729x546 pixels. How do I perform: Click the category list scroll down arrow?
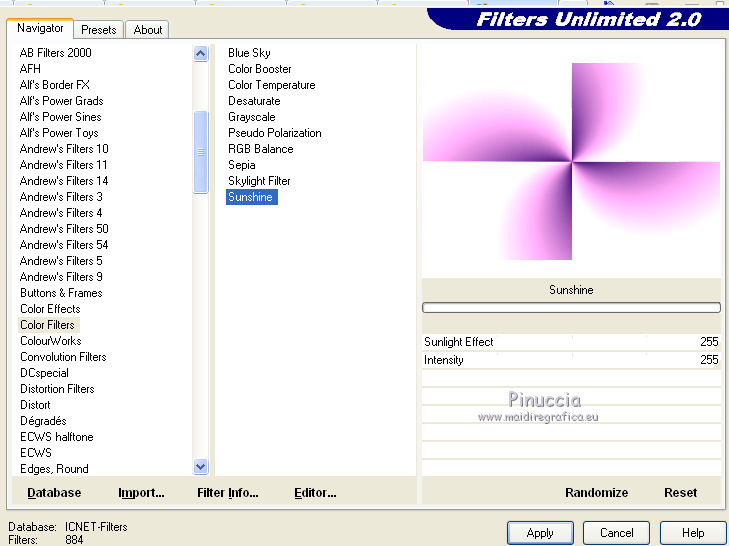(x=200, y=466)
